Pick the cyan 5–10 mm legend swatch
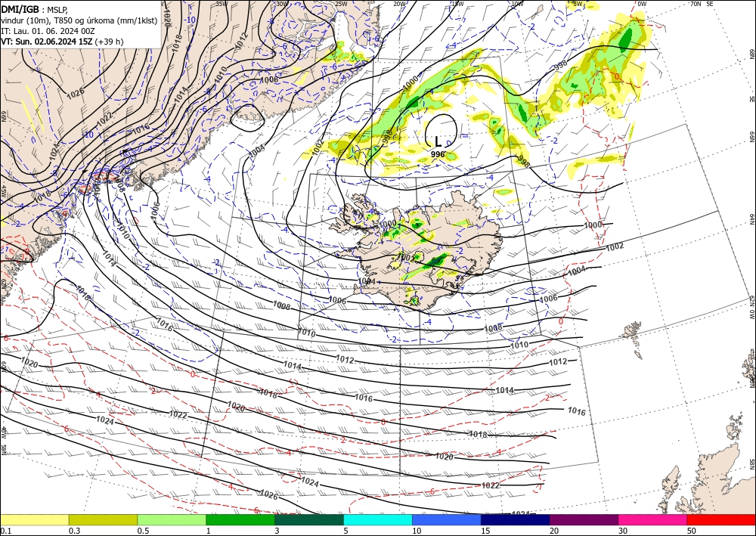 click(x=377, y=519)
